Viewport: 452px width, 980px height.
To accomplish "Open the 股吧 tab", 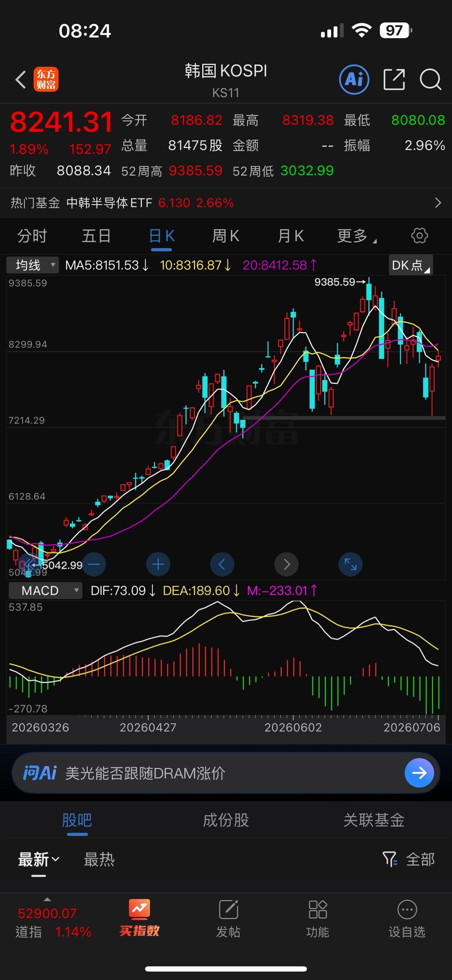I will 77,820.
